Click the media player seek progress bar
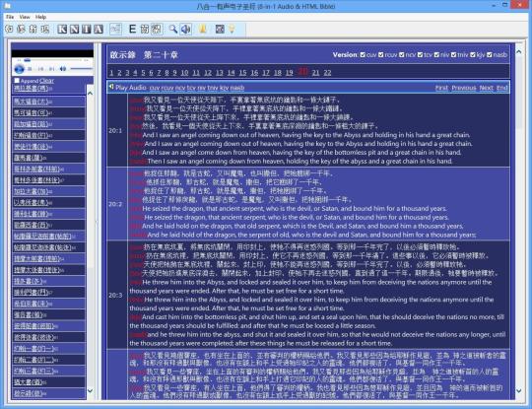 tap(52, 60)
